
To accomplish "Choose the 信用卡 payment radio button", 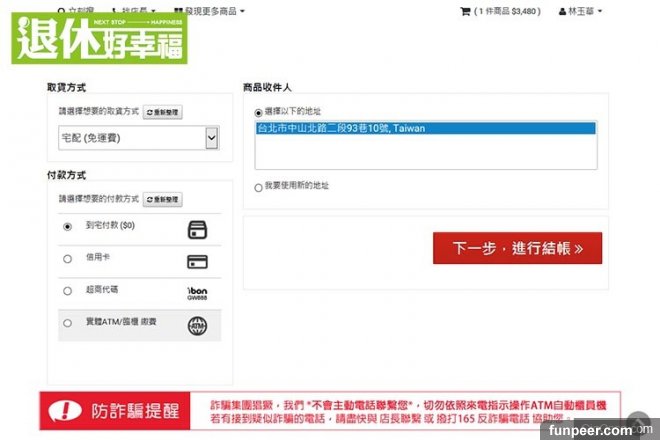I will pos(67,259).
